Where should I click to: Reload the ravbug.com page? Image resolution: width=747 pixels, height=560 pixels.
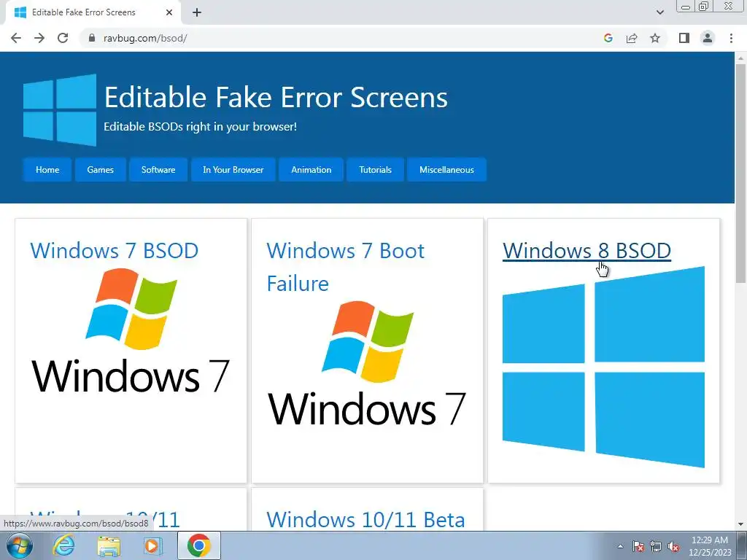coord(63,38)
